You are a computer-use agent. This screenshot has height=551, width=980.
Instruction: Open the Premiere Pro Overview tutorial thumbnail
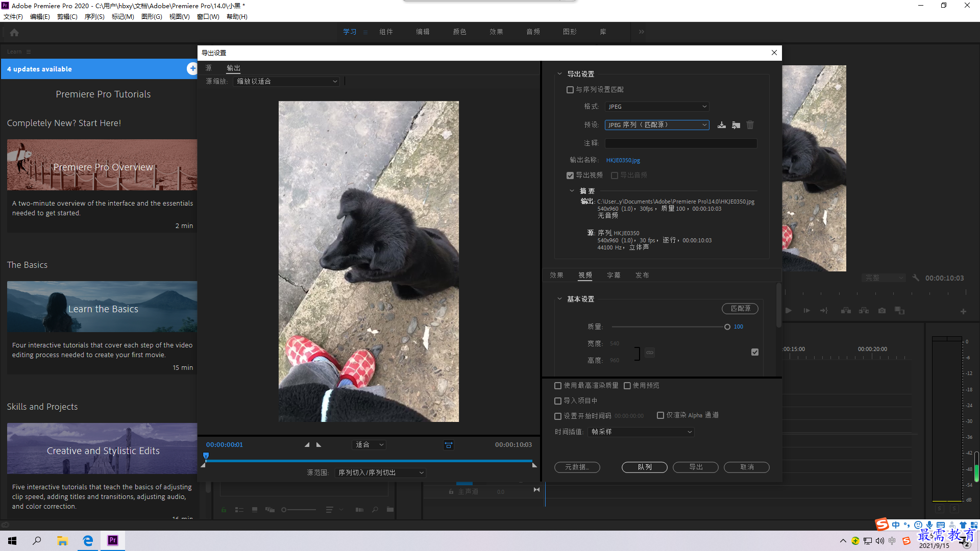pyautogui.click(x=102, y=165)
